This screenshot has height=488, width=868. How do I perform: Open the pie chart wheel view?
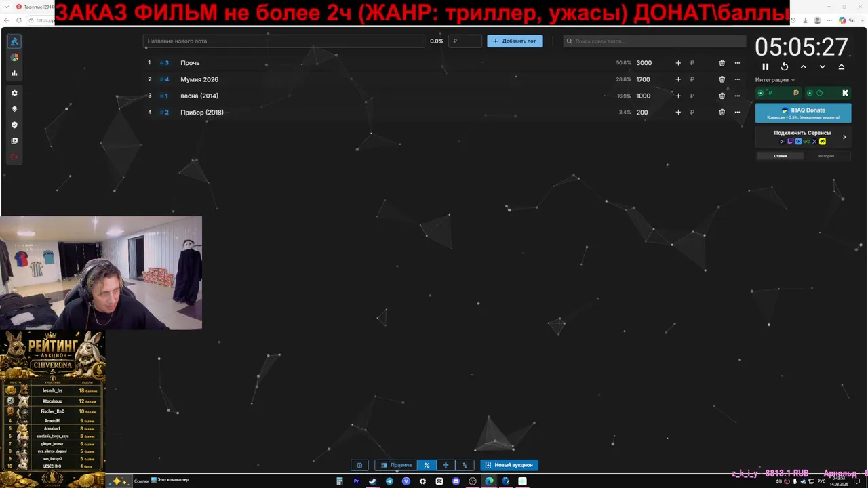(14, 57)
